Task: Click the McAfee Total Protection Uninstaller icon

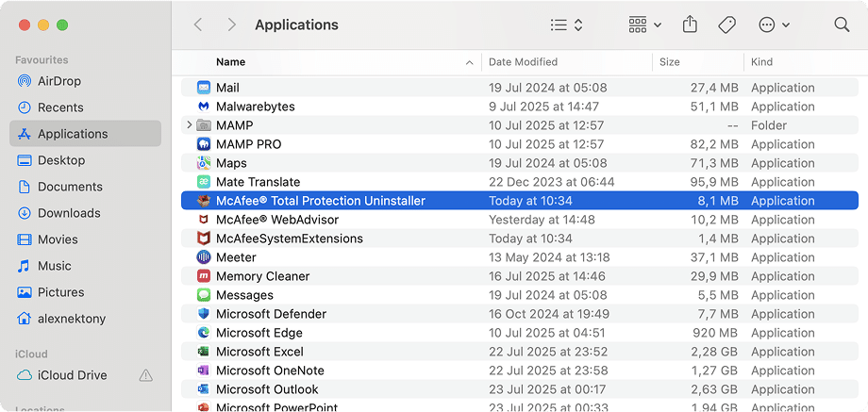Action: coord(204,201)
